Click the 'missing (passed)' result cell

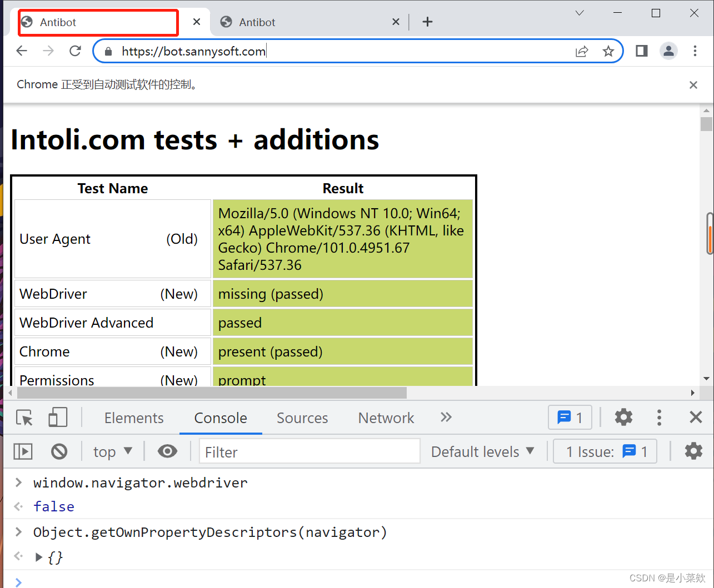(x=343, y=294)
